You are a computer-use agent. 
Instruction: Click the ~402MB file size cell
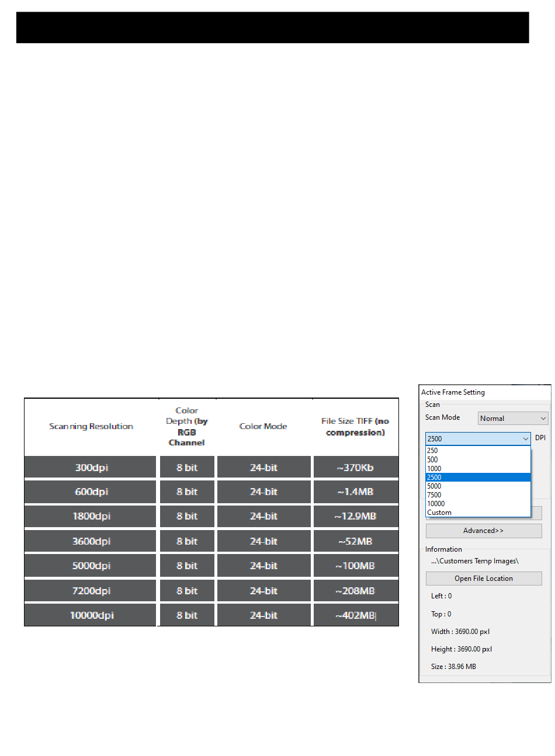coord(356,615)
